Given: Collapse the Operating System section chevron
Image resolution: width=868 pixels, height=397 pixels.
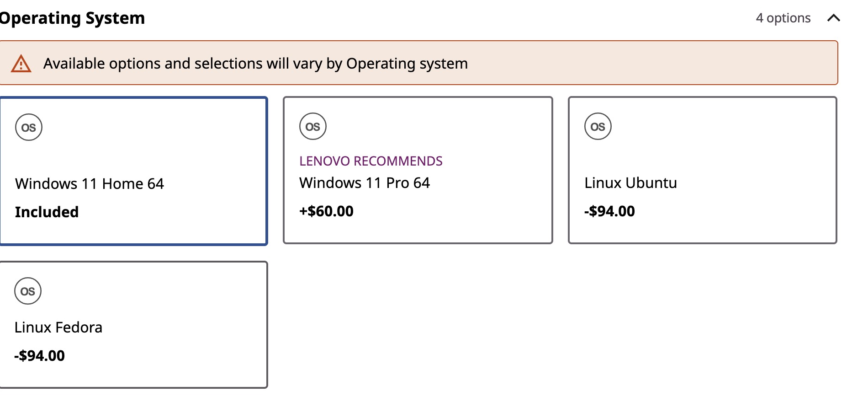Looking at the screenshot, I should pyautogui.click(x=834, y=18).
